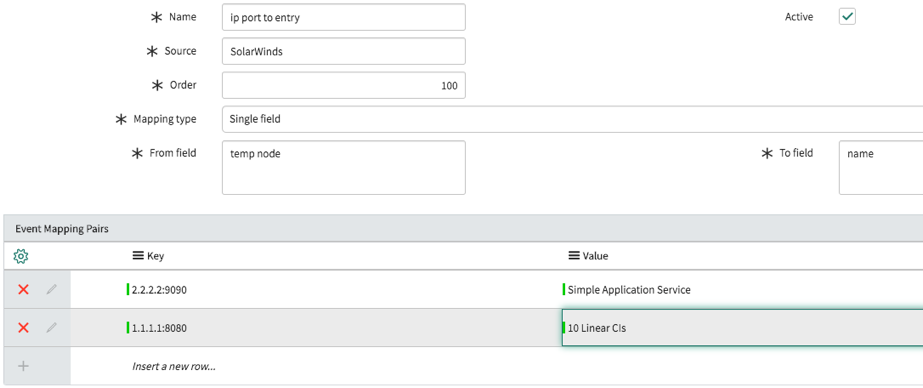Delete the 1.1.1.1:8080 row
The height and width of the screenshot is (388, 923).
click(x=23, y=328)
